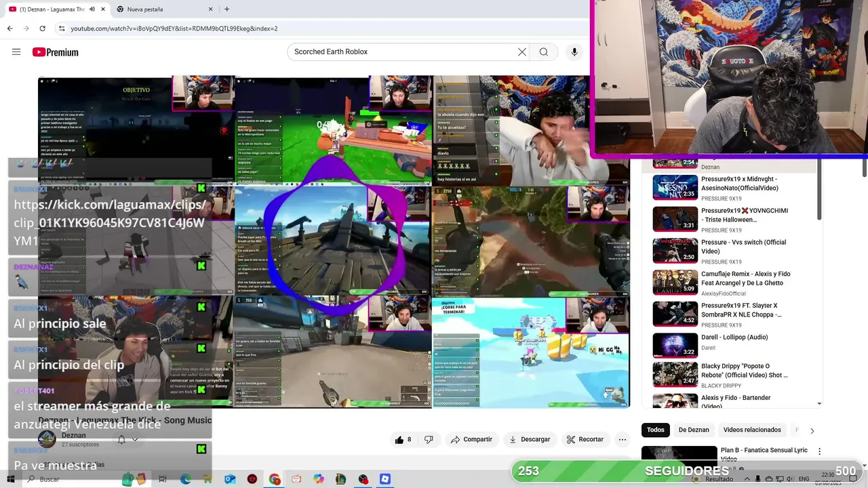Open options menu for Plan B video

[819, 451]
